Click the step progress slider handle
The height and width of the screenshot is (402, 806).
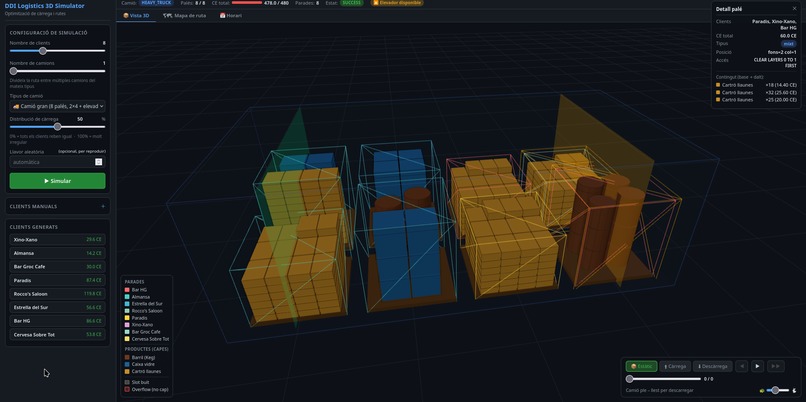(629, 379)
